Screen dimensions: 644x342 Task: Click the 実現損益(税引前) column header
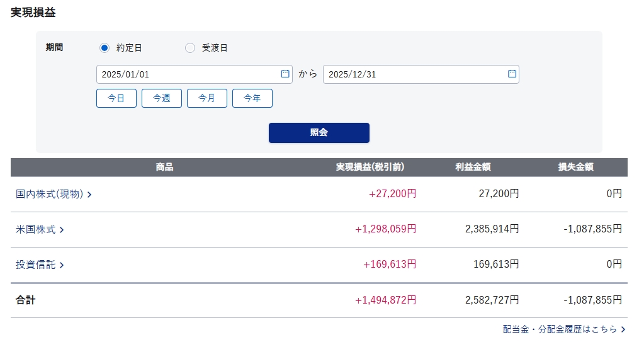(x=370, y=168)
